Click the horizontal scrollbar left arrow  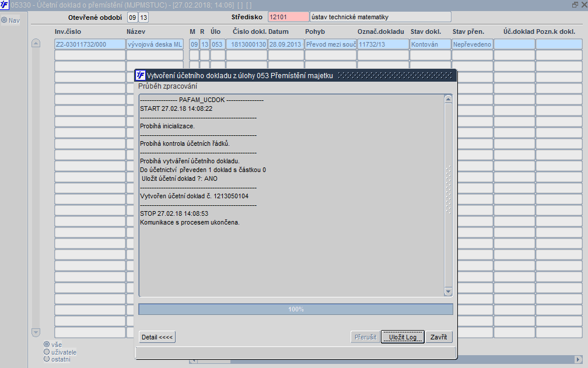coord(194,361)
